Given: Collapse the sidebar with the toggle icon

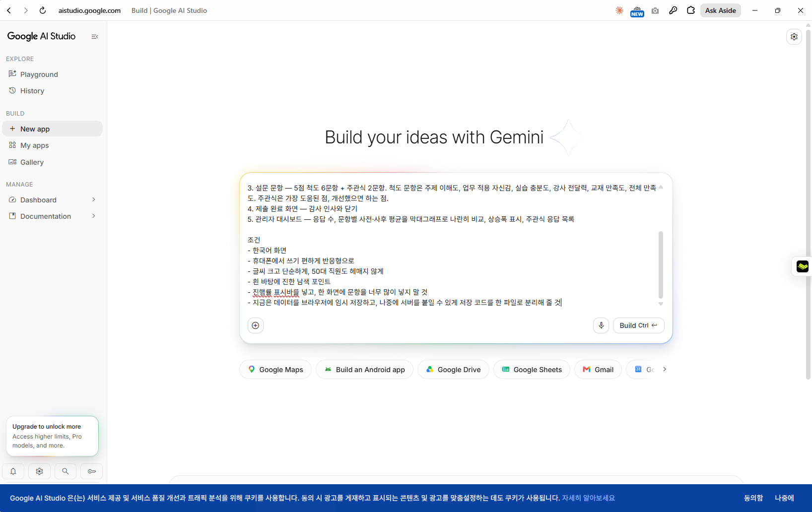Looking at the screenshot, I should click(x=95, y=37).
